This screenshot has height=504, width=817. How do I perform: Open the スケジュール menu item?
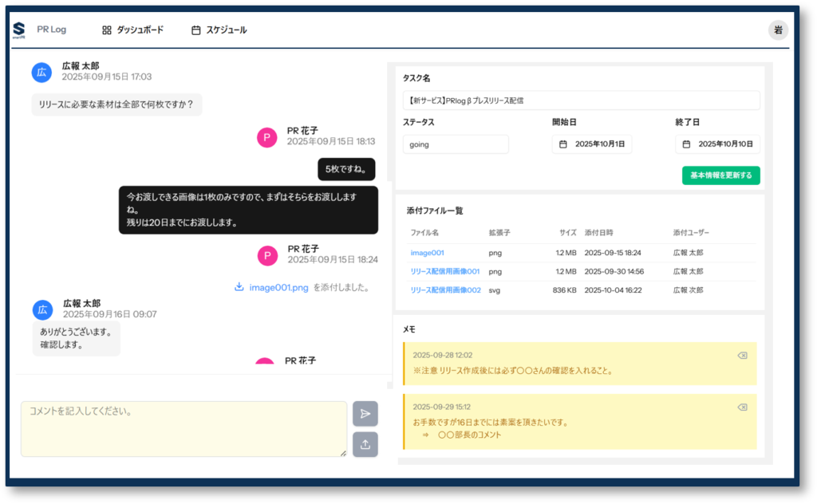pyautogui.click(x=219, y=30)
